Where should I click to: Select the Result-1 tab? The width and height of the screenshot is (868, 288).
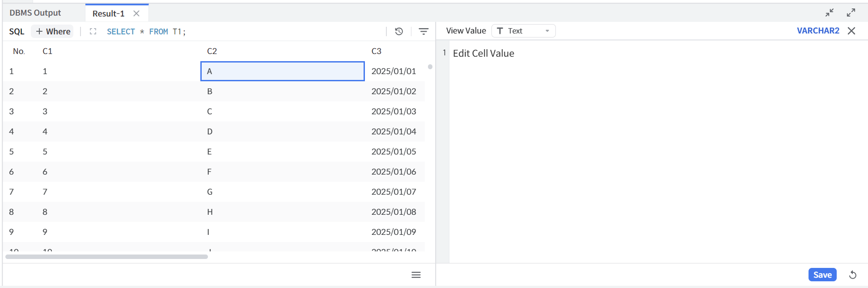tap(108, 13)
